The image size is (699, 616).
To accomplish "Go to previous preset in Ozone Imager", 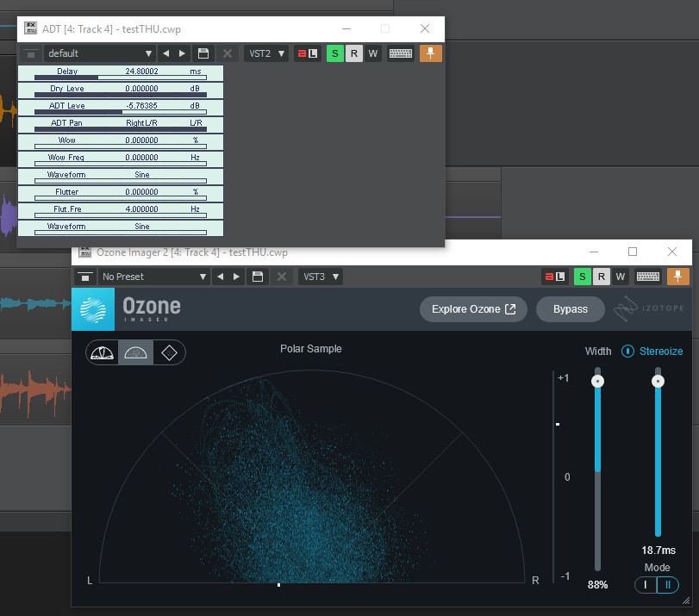I will pyautogui.click(x=222, y=277).
